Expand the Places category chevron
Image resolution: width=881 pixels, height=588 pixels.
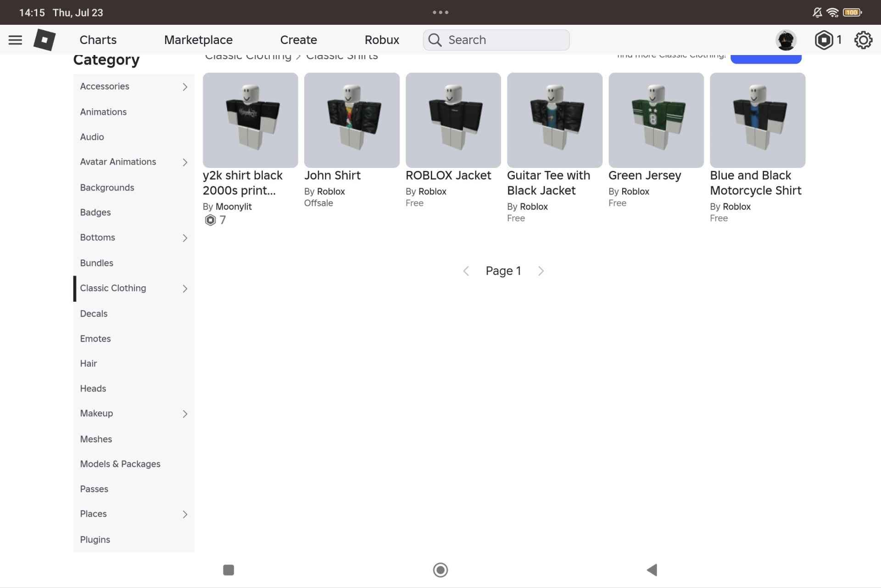(x=185, y=515)
